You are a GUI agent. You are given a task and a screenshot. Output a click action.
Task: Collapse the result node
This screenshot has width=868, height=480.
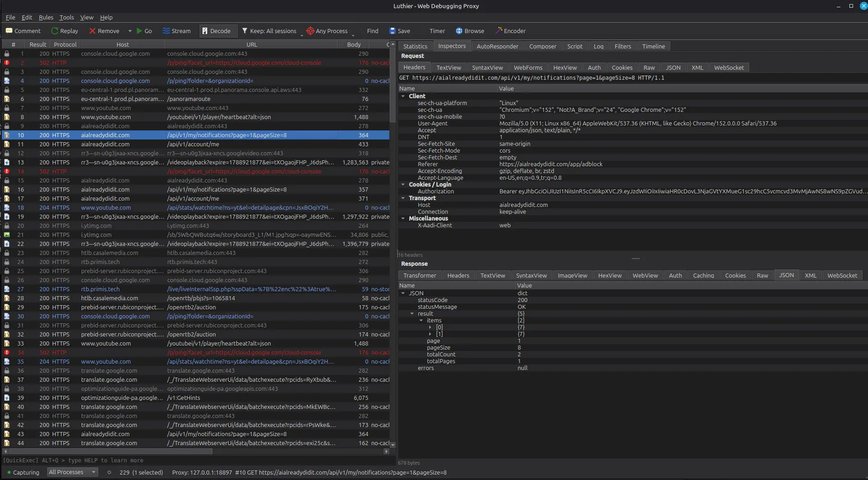tap(412, 313)
